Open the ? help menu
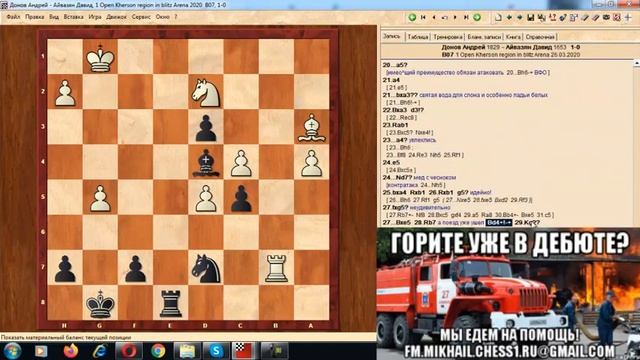The height and width of the screenshot is (360, 640). (x=176, y=17)
